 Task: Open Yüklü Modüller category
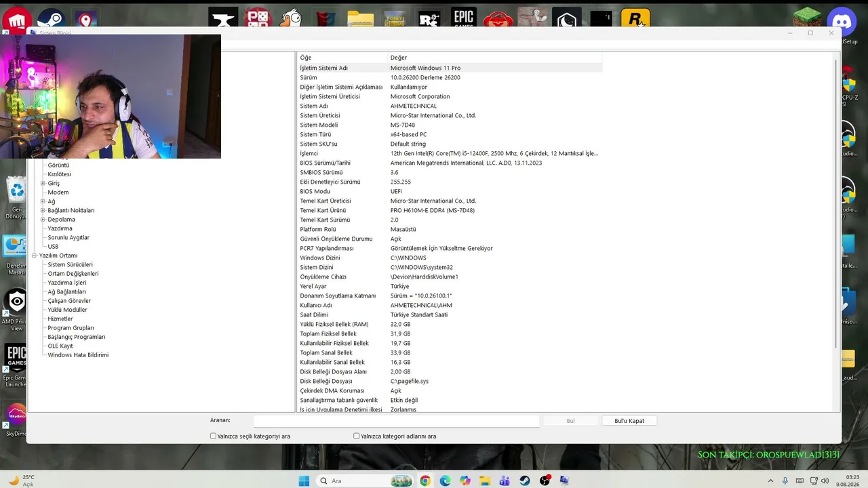67,310
